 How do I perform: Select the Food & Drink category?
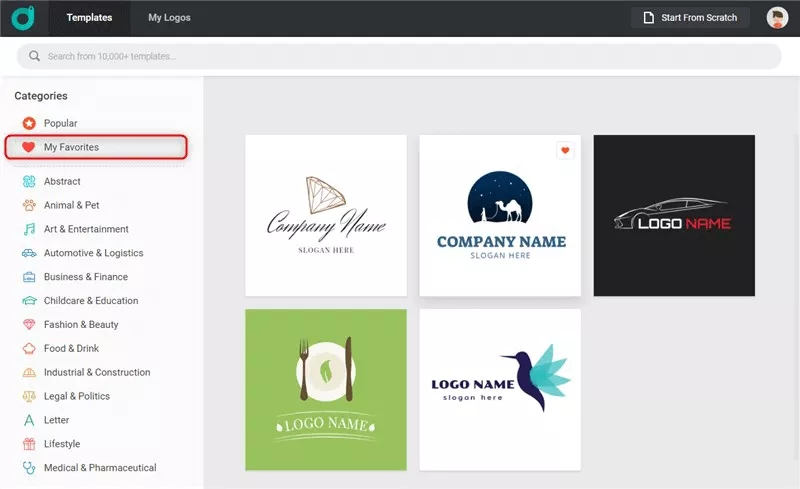click(x=71, y=349)
